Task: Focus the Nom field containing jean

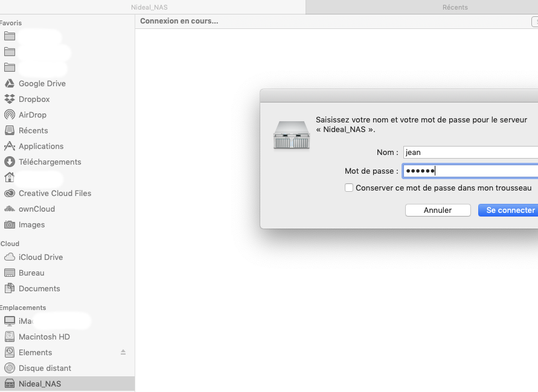Action: (x=471, y=152)
